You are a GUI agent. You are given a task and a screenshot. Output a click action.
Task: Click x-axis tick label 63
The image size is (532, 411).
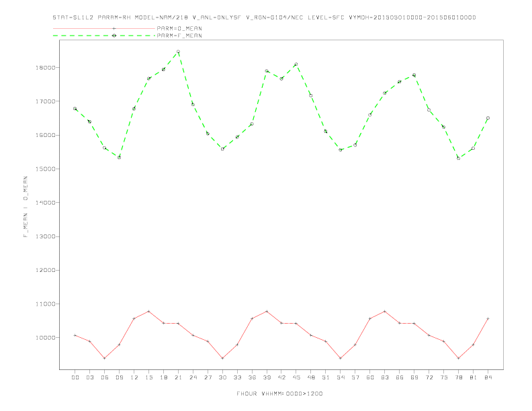(x=385, y=377)
